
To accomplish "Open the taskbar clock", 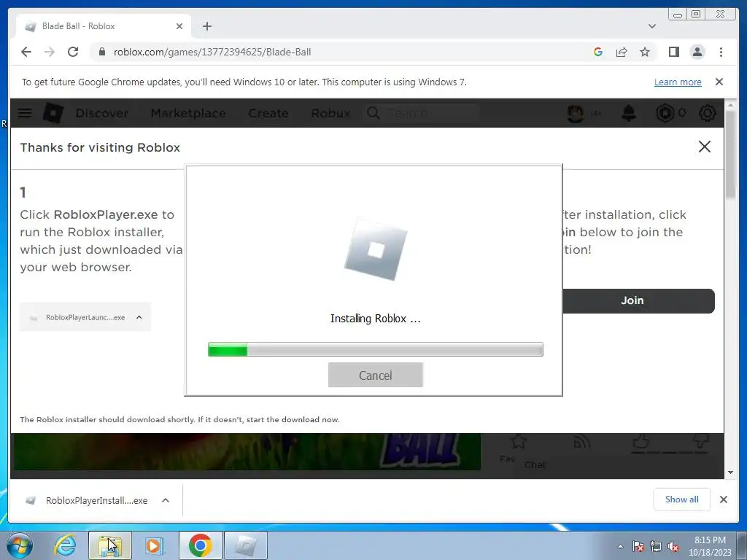I will [x=710, y=546].
